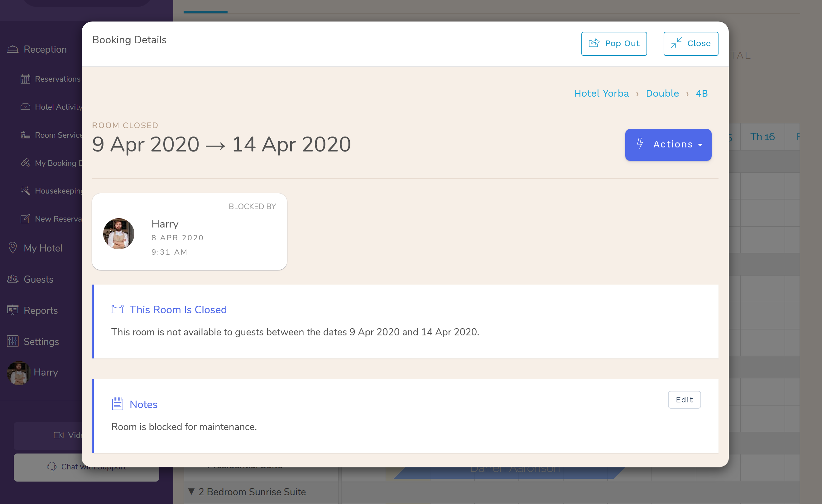
Task: Expand the Actions dropdown menu
Action: (668, 145)
